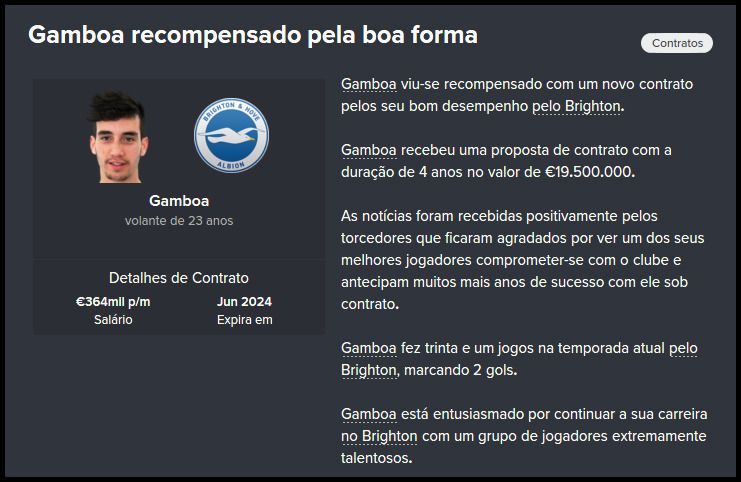
Task: Click the Contratos category tag
Action: 677,43
